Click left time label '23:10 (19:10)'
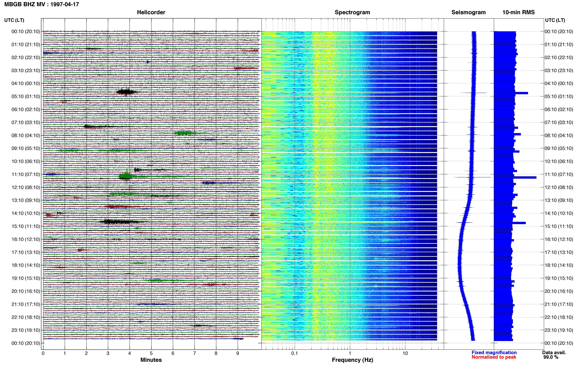This screenshot has height=368, width=588. [x=26, y=330]
